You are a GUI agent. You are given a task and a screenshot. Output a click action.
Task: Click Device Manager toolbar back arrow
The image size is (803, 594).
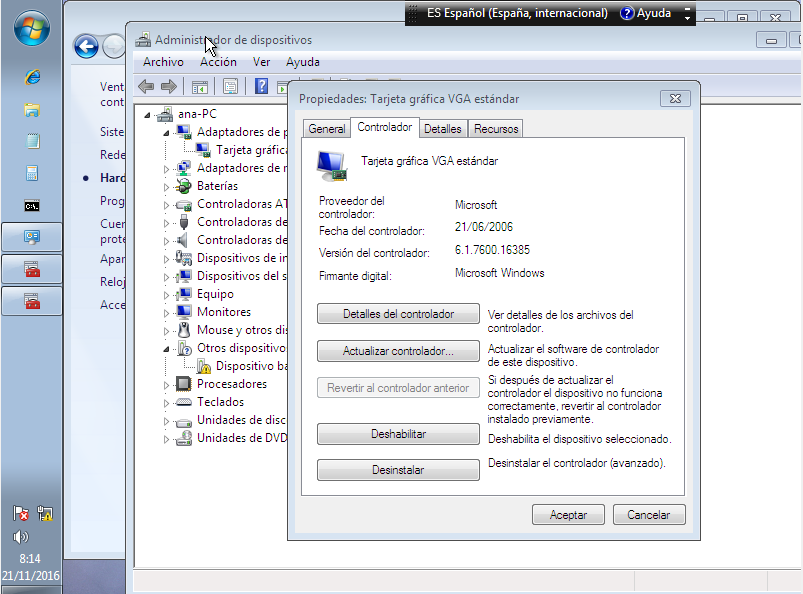pos(146,86)
